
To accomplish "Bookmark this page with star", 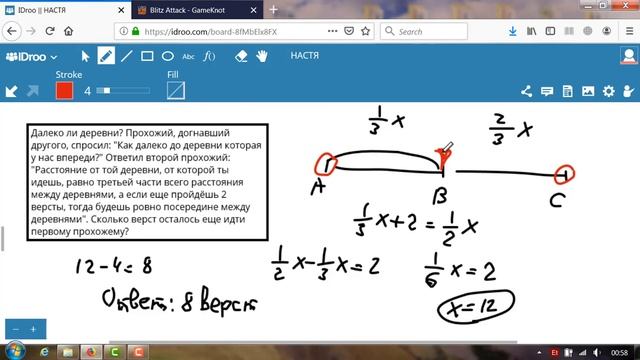I will pyautogui.click(x=365, y=31).
